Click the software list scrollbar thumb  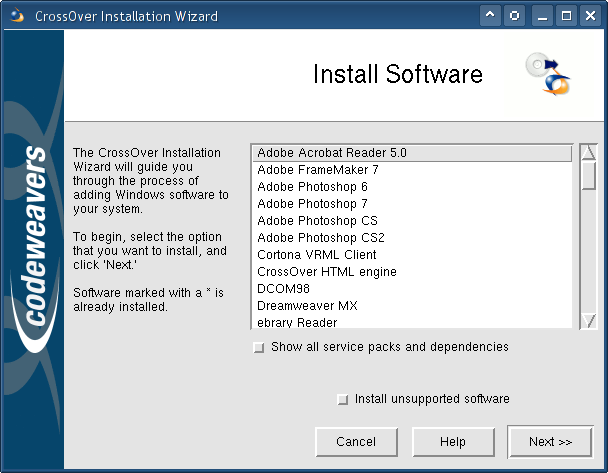pyautogui.click(x=589, y=176)
